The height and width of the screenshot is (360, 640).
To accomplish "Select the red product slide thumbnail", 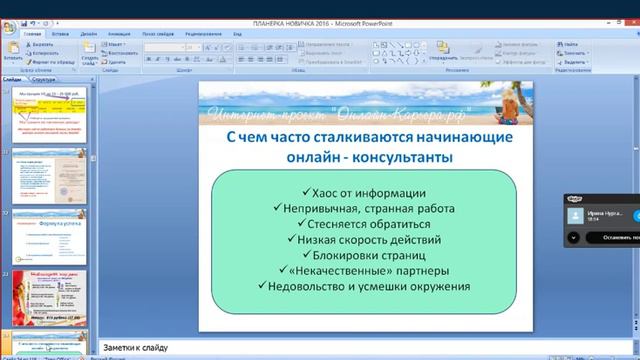I will point(49,298).
